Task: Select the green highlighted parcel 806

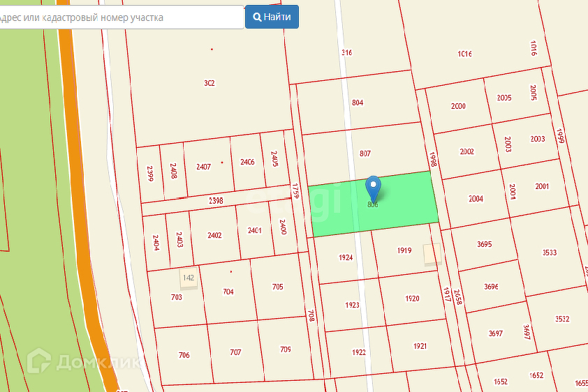Action: [374, 204]
